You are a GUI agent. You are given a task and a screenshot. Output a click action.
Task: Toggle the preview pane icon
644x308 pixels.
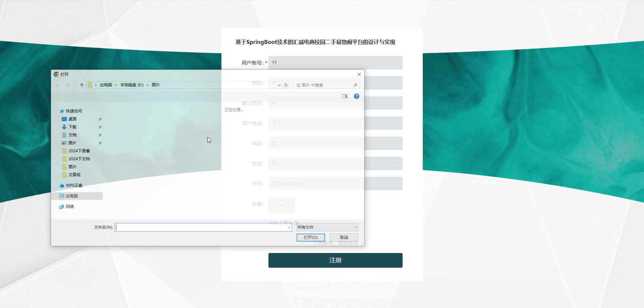344,96
